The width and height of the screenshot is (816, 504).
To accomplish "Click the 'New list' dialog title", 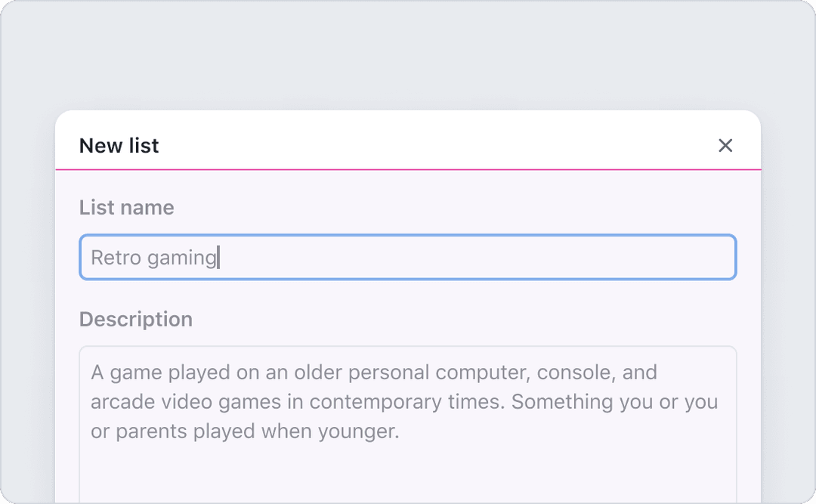I will [x=119, y=146].
